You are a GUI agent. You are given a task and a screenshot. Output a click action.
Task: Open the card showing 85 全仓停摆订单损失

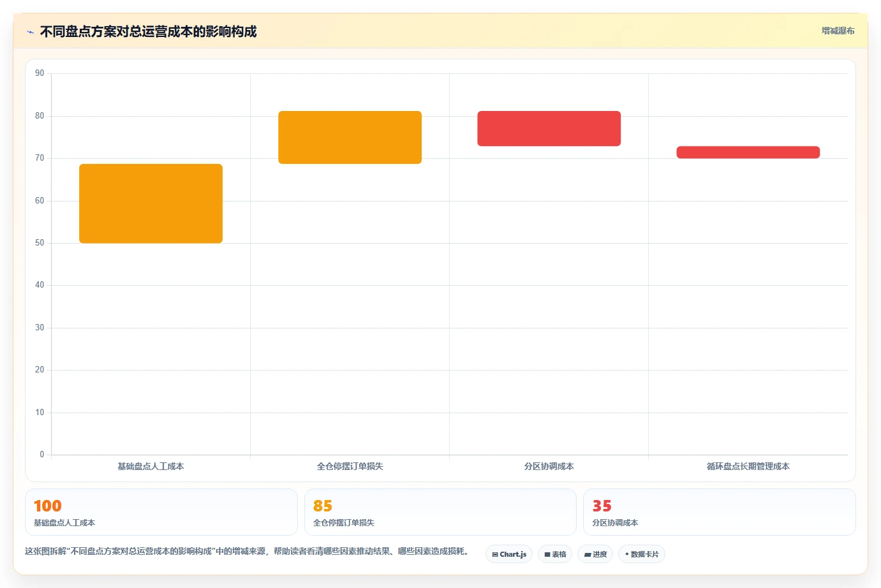440,512
